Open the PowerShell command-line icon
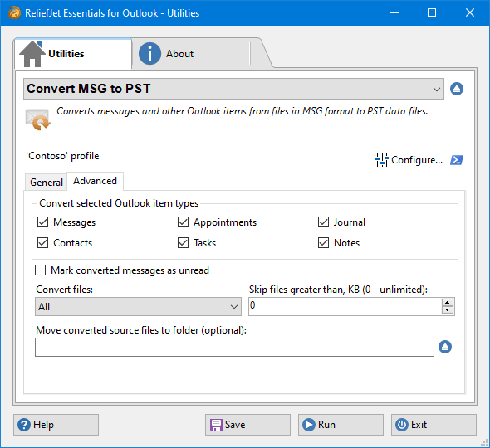490x448 pixels. (x=457, y=160)
